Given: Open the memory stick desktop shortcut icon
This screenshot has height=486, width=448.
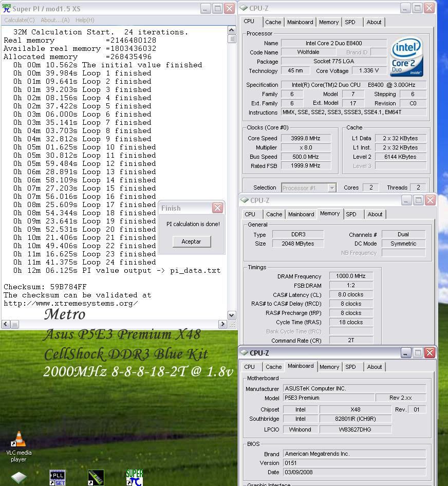Looking at the screenshot, I should pos(96,478).
